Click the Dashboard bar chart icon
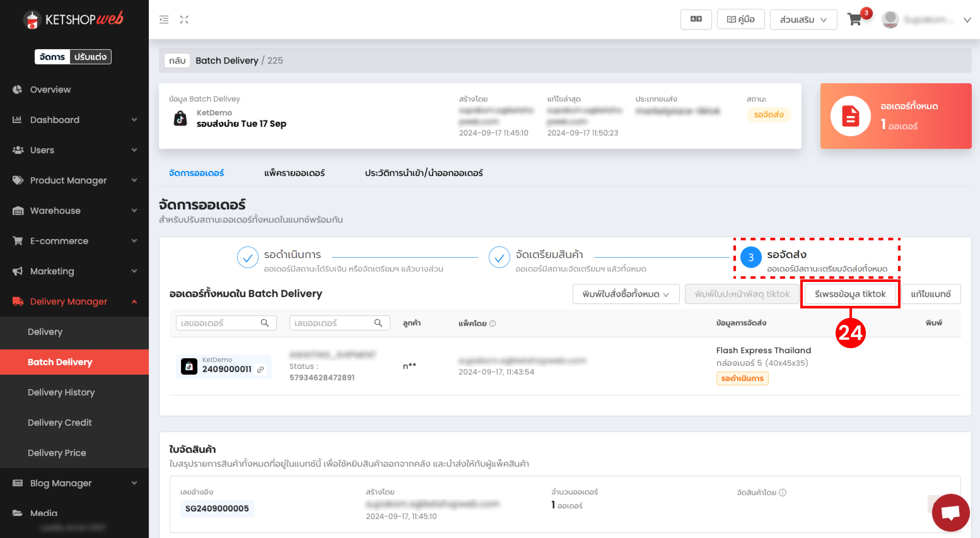This screenshot has height=538, width=980. [x=17, y=120]
